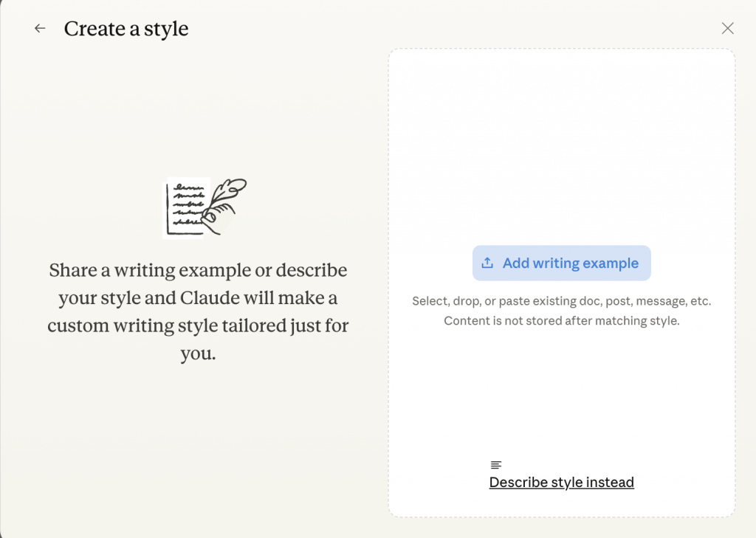Click the "Content is not stored" notice
This screenshot has width=756, height=538.
(x=561, y=321)
